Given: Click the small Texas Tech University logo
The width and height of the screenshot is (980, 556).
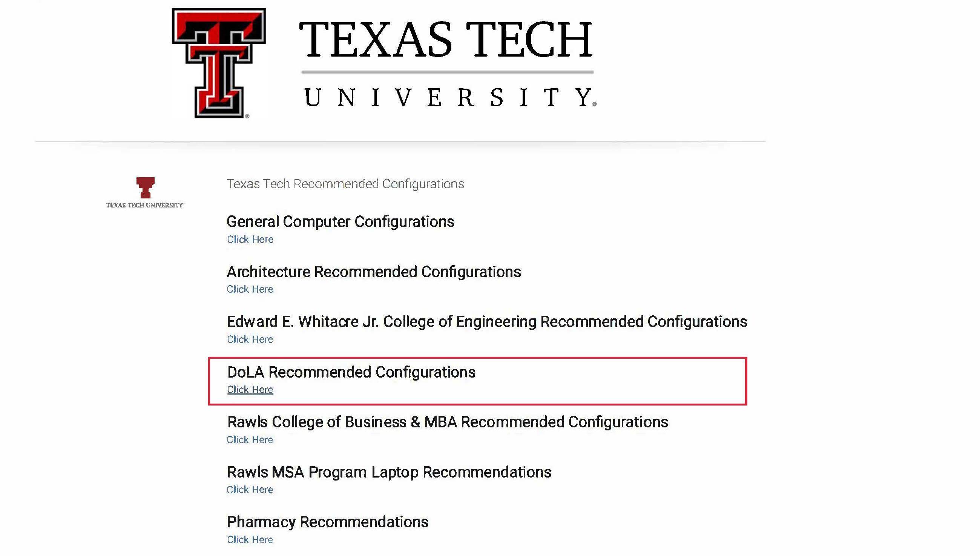Looking at the screenshot, I should (145, 192).
